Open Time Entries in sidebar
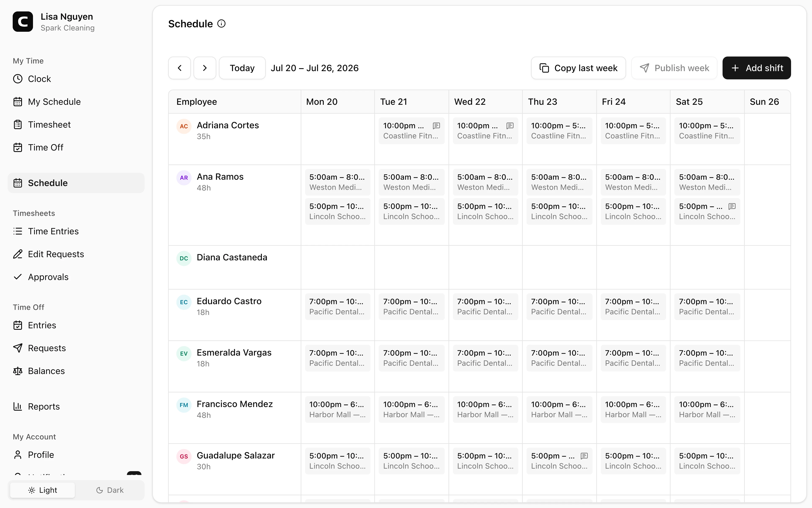 tap(76, 232)
